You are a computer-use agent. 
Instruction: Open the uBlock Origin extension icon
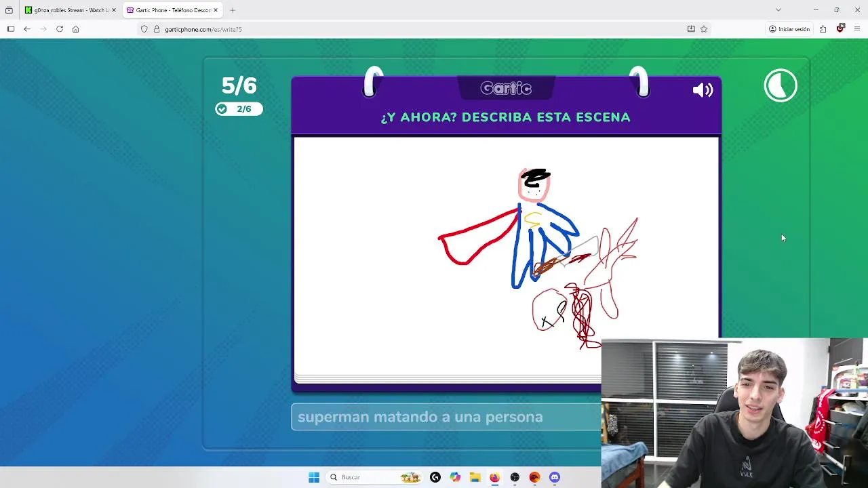tap(840, 28)
